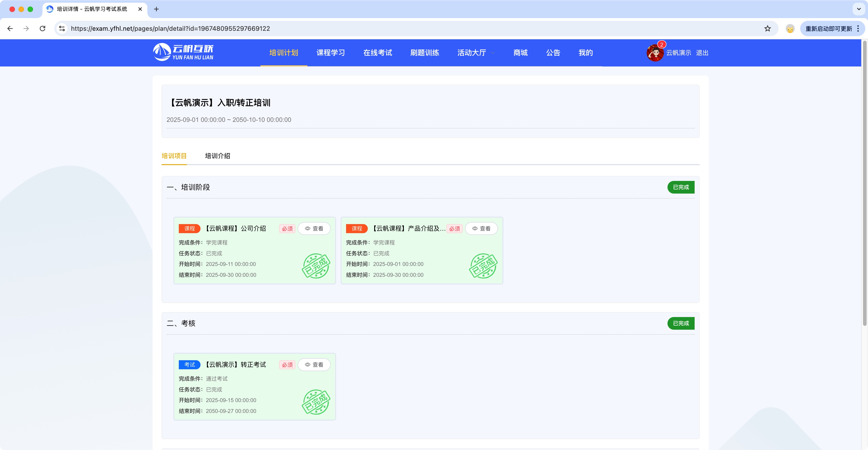Image resolution: width=868 pixels, height=450 pixels.
Task: Open the 刷题训练 menu item
Action: (x=425, y=53)
